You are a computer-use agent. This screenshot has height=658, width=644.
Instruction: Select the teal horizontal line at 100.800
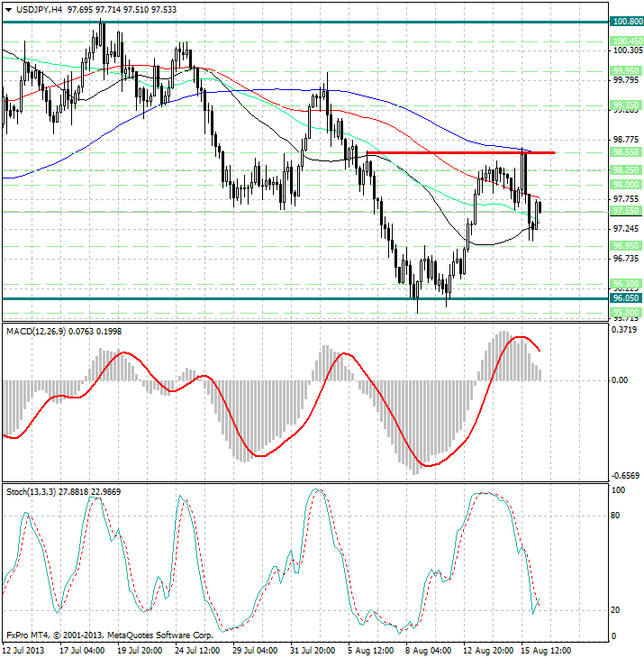[x=305, y=22]
